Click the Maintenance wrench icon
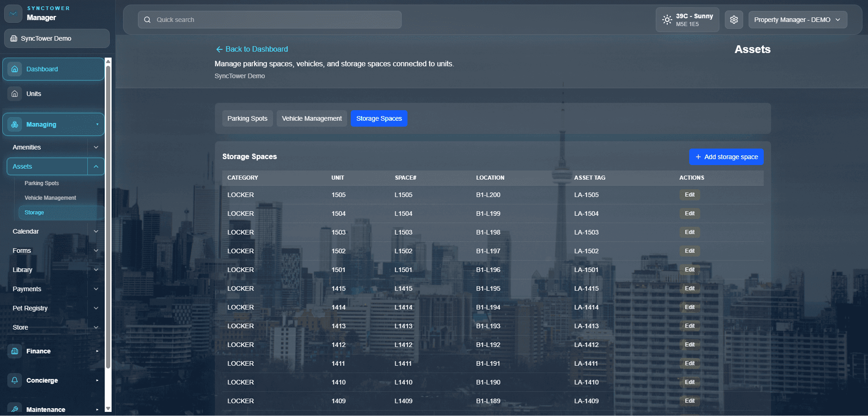Screen dimensions: 868x416 pyautogui.click(x=15, y=409)
